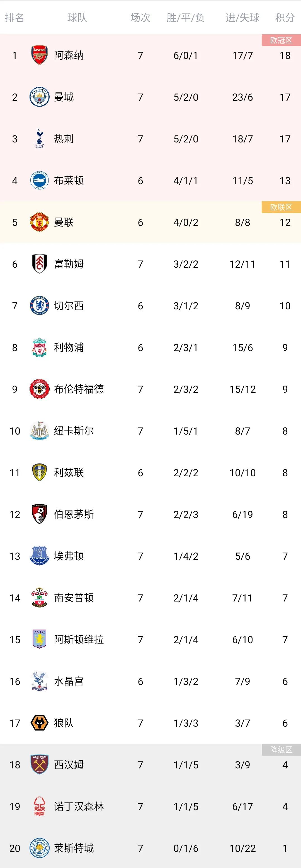Click team name 诺丁汉森林

click(79, 806)
